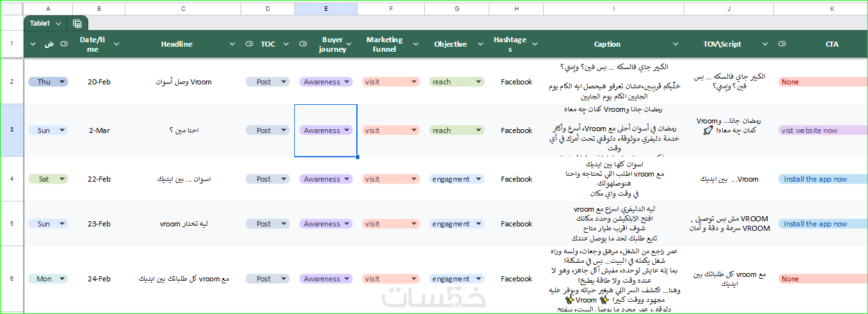Click the Headline column header label

177,44
